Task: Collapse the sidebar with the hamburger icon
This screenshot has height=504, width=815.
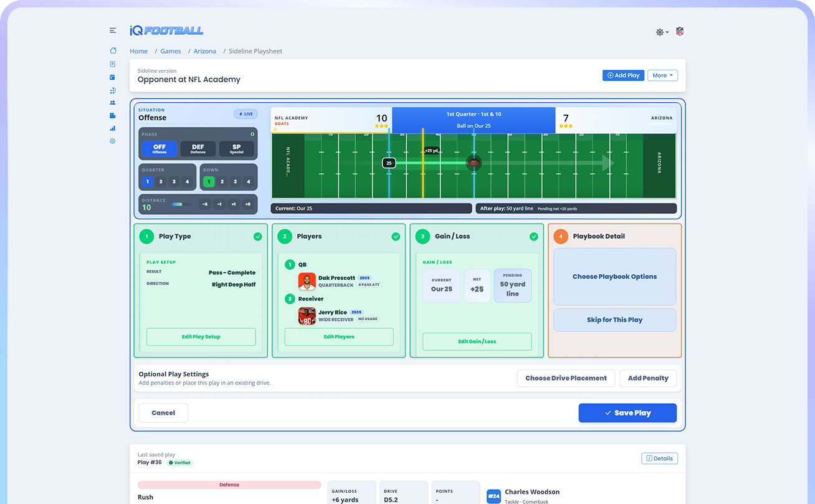Action: [113, 31]
